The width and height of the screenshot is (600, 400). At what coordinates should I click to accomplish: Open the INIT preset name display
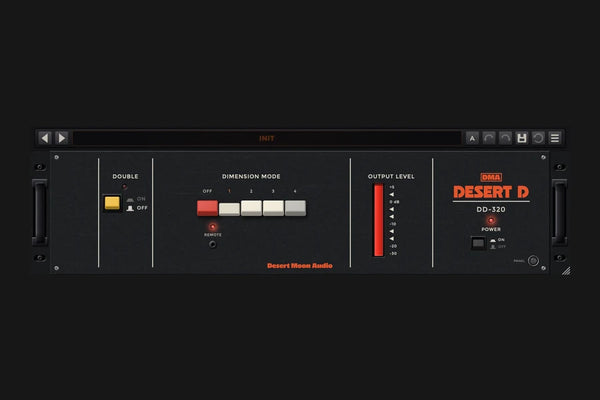[x=267, y=138]
